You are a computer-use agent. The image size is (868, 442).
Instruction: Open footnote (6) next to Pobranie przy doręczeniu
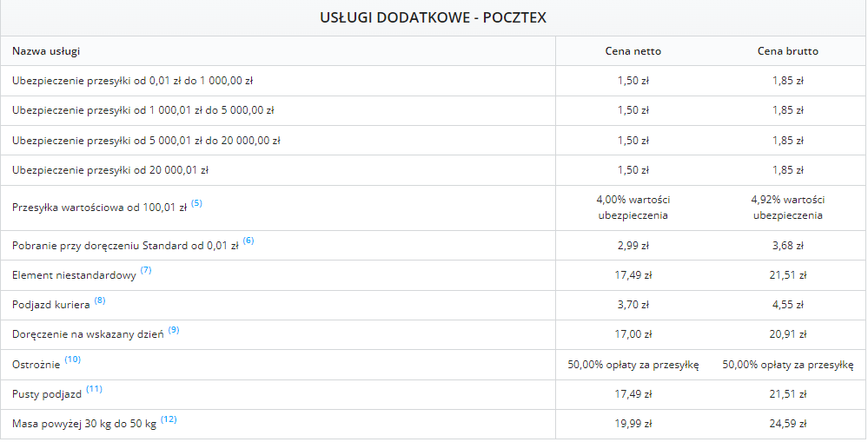pos(248,241)
